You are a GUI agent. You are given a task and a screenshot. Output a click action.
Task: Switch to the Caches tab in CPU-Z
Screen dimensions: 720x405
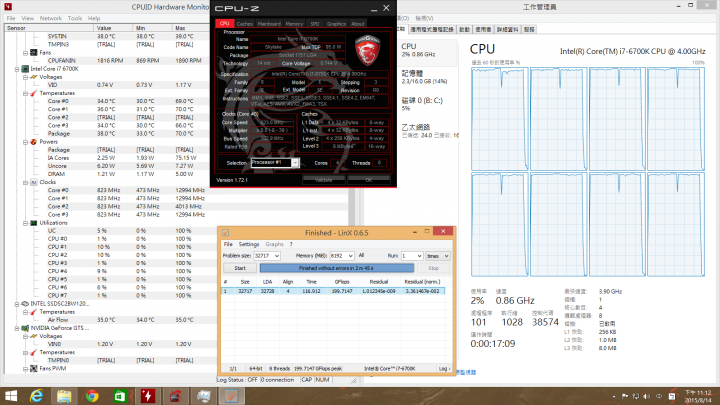pos(245,24)
